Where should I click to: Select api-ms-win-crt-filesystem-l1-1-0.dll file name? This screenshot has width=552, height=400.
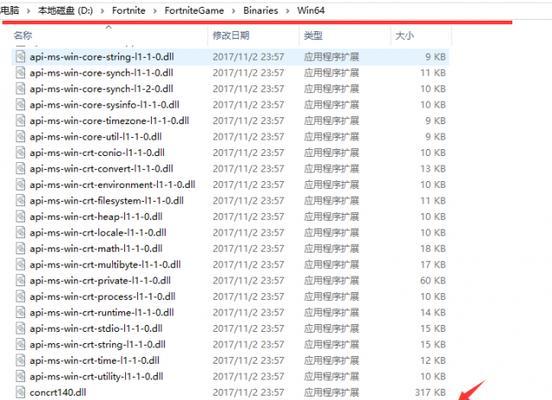pos(107,201)
